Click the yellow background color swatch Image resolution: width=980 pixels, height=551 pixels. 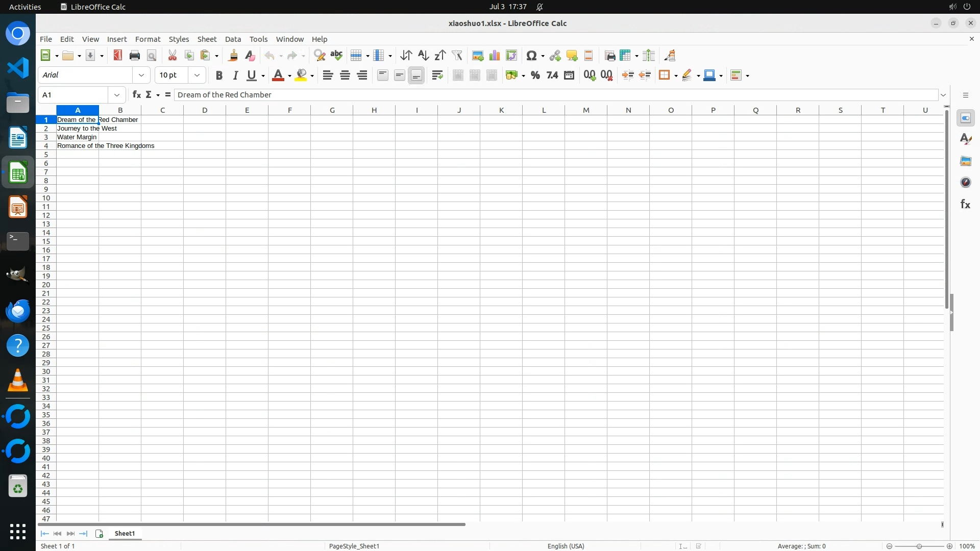[301, 76]
